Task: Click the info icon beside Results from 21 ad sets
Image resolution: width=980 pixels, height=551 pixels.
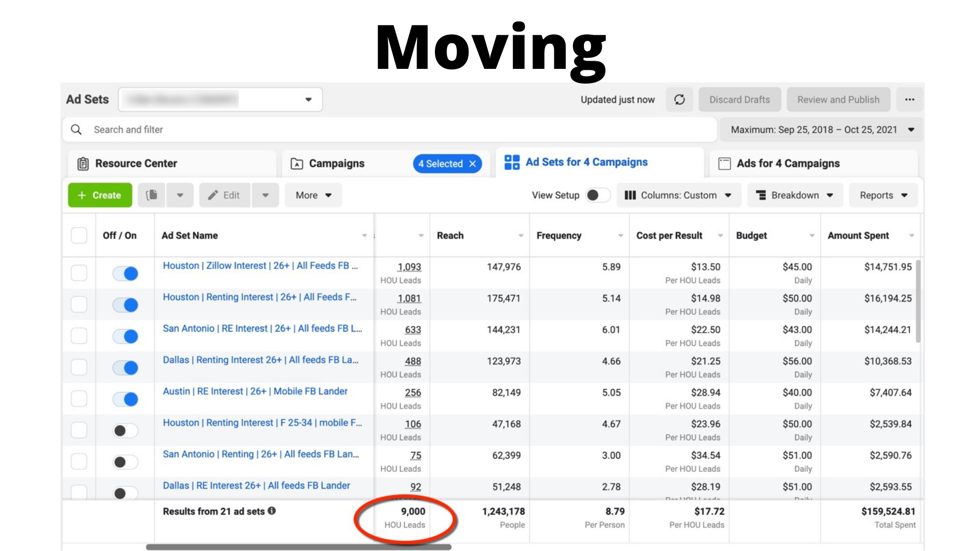Action: click(x=272, y=511)
